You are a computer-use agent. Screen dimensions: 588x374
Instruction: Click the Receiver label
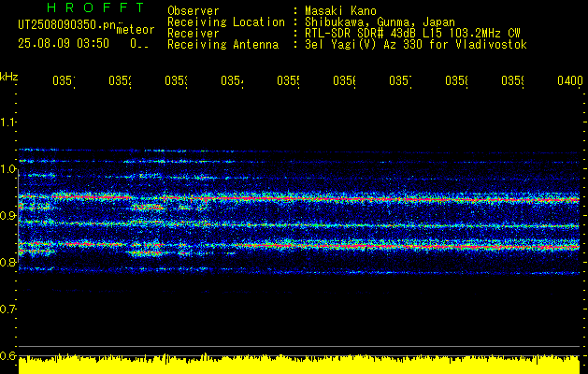point(194,34)
